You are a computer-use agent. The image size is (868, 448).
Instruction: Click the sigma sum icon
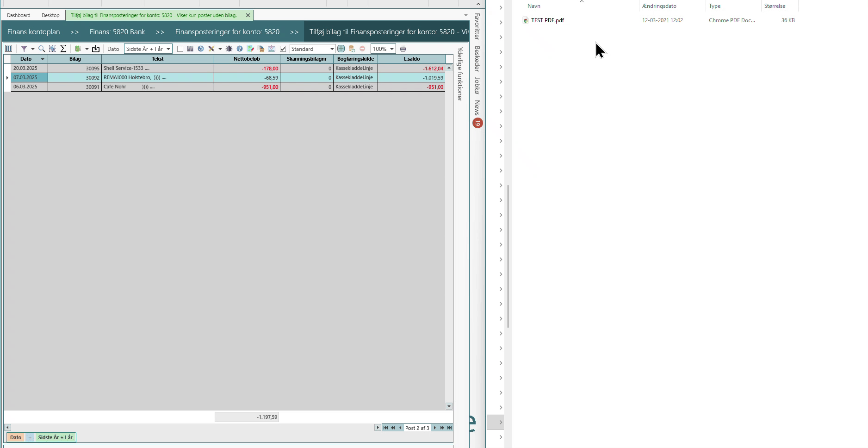(63, 49)
